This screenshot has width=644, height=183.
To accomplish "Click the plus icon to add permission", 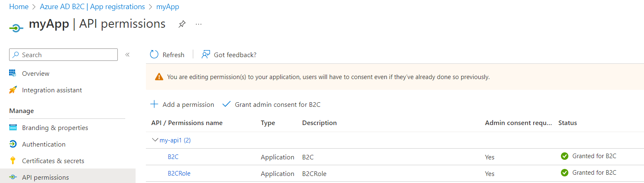I will [154, 104].
